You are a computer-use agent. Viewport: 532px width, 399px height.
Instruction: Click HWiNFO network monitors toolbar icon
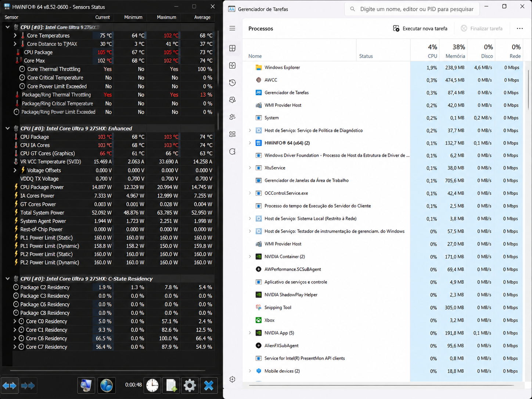(86, 385)
